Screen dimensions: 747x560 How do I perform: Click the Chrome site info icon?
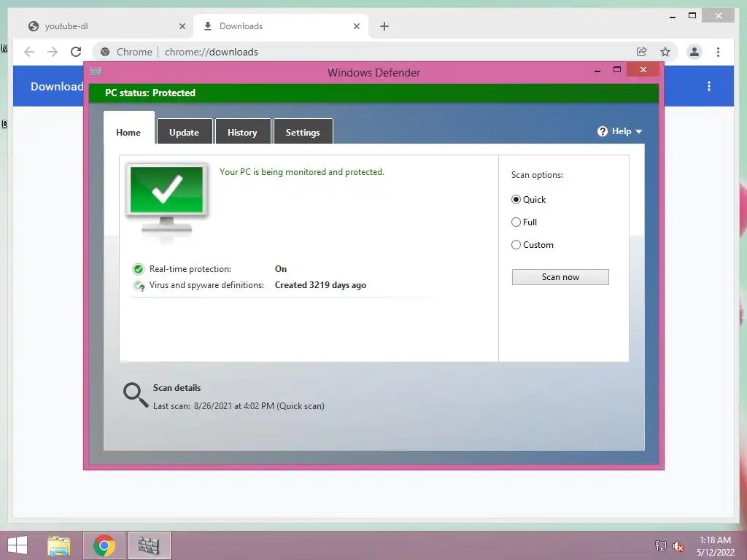coord(105,52)
